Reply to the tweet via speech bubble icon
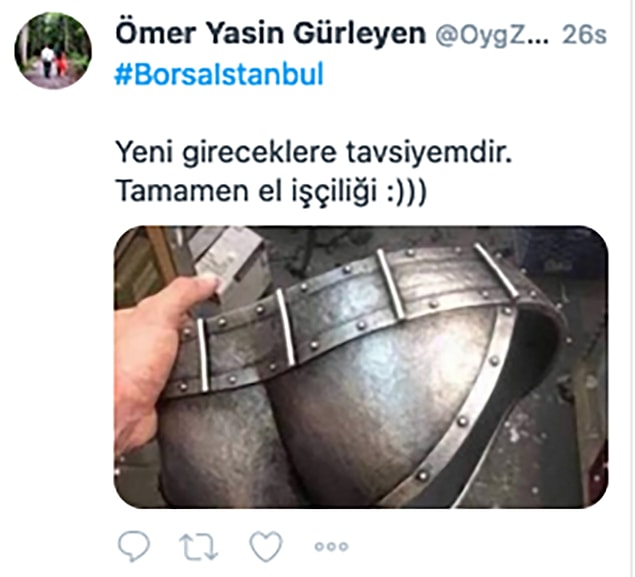This screenshot has width=635, height=577. 134,546
